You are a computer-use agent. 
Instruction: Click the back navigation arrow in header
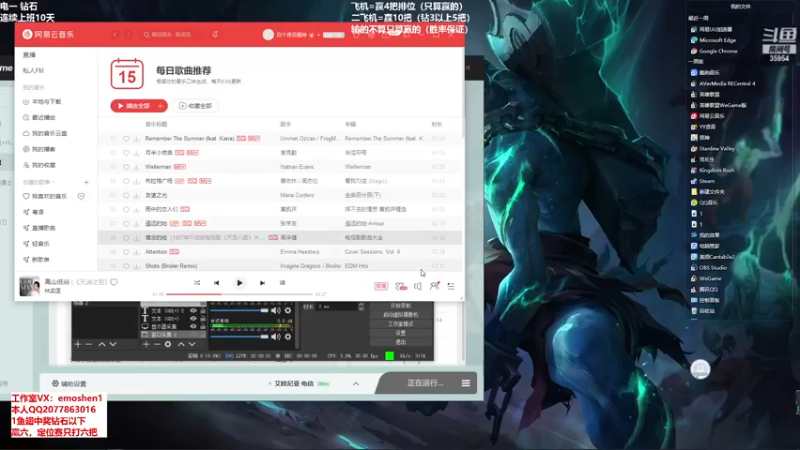[115, 35]
